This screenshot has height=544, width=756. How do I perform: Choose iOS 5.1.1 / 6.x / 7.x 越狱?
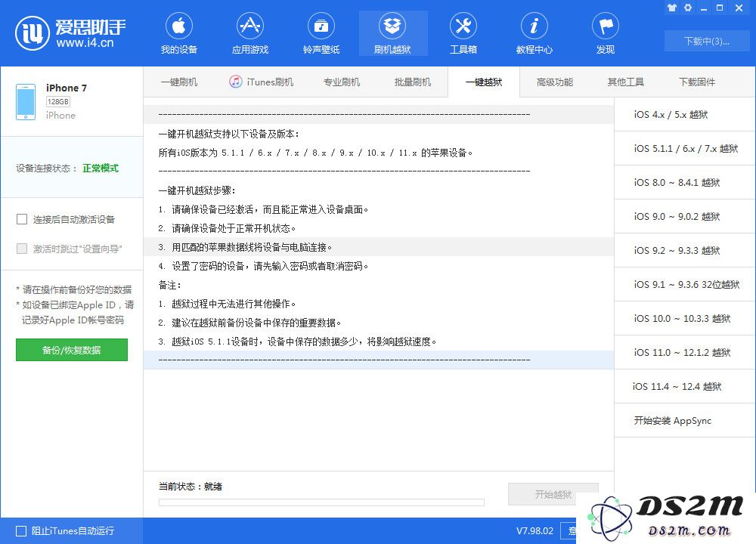(x=685, y=148)
